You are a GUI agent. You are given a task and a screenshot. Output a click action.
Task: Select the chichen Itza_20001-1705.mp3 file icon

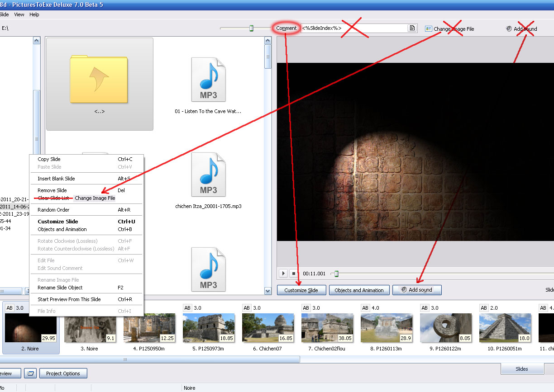pyautogui.click(x=208, y=175)
